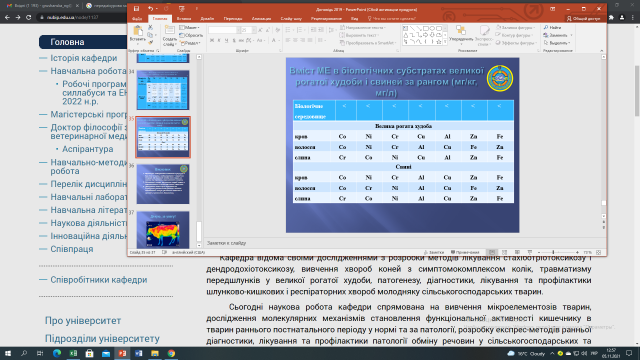The image size is (640, 360).
Task: Click the Paste clipboard icon
Action: click(x=138, y=31)
